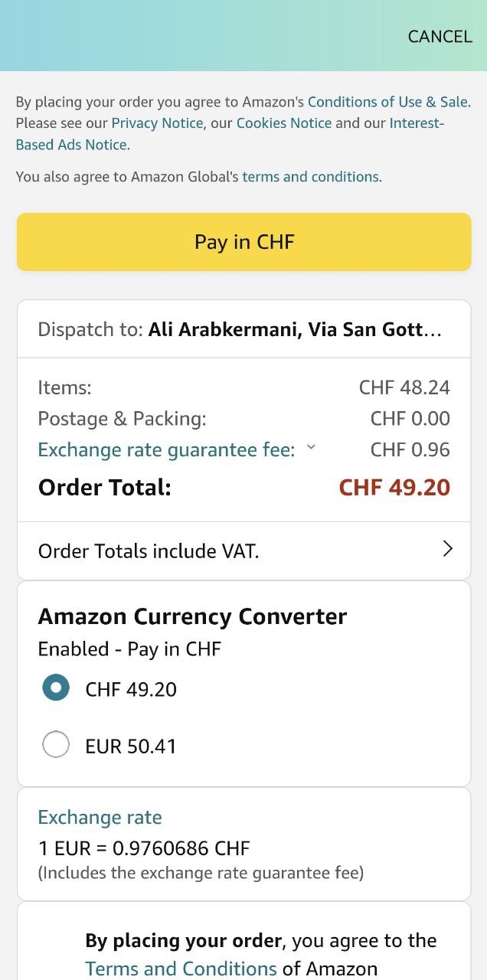487x980 pixels.
Task: Select the EUR 50.41 radio button
Action: (56, 744)
